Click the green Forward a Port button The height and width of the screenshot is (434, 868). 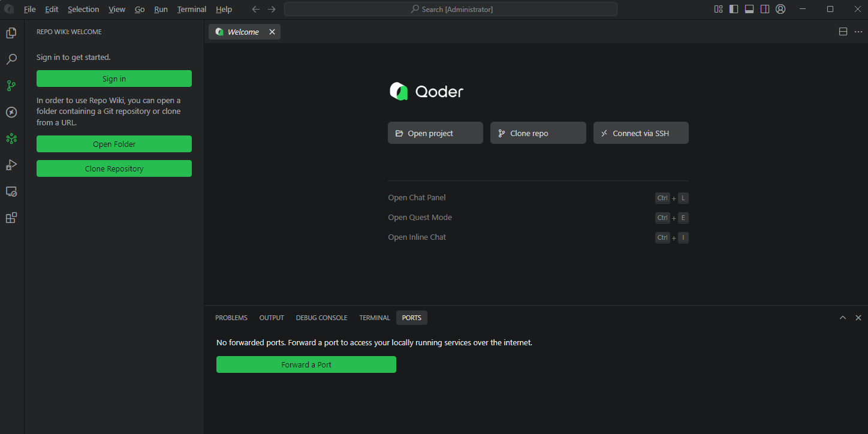click(306, 364)
